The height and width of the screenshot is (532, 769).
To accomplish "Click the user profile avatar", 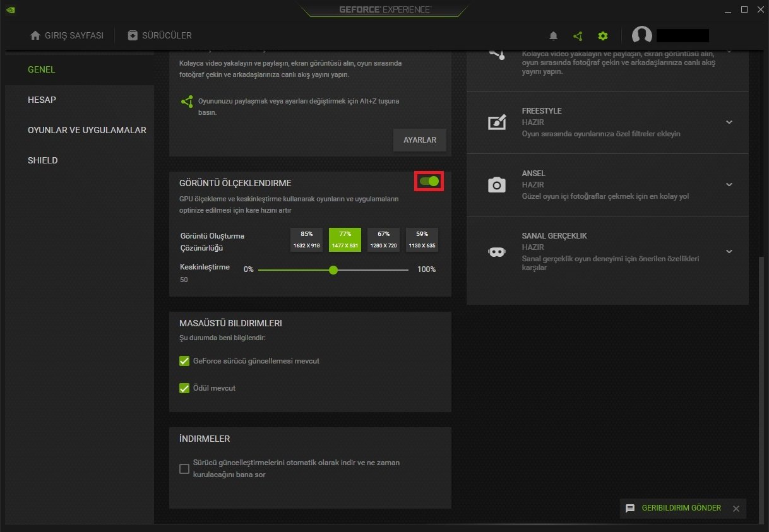I will tap(642, 36).
